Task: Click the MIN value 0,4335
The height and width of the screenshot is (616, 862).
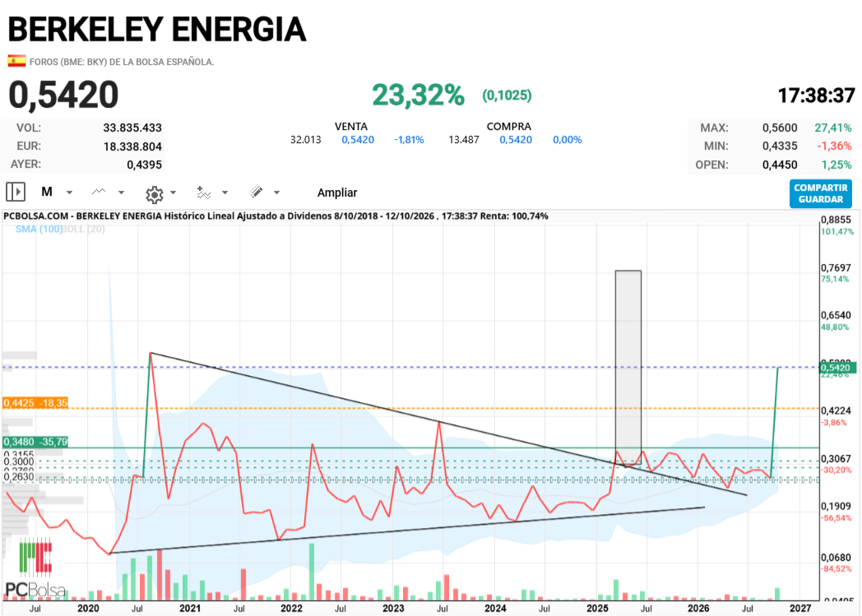Action: click(x=780, y=146)
